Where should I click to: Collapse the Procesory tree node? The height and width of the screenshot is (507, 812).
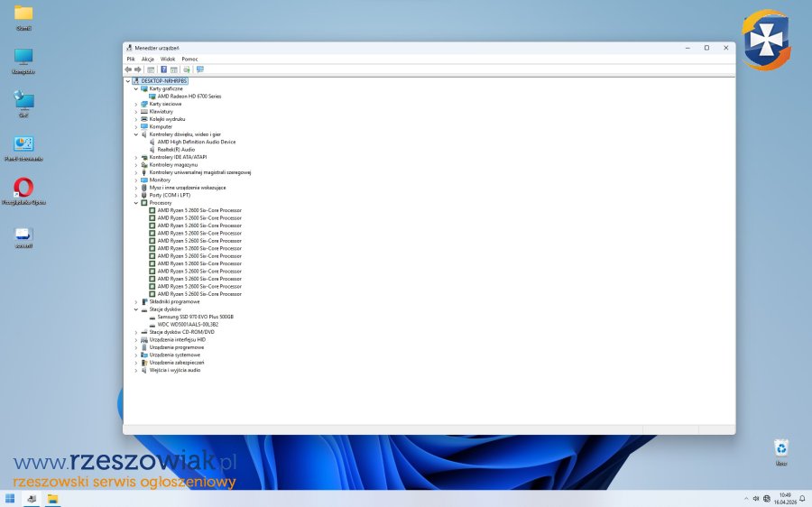[x=136, y=203]
